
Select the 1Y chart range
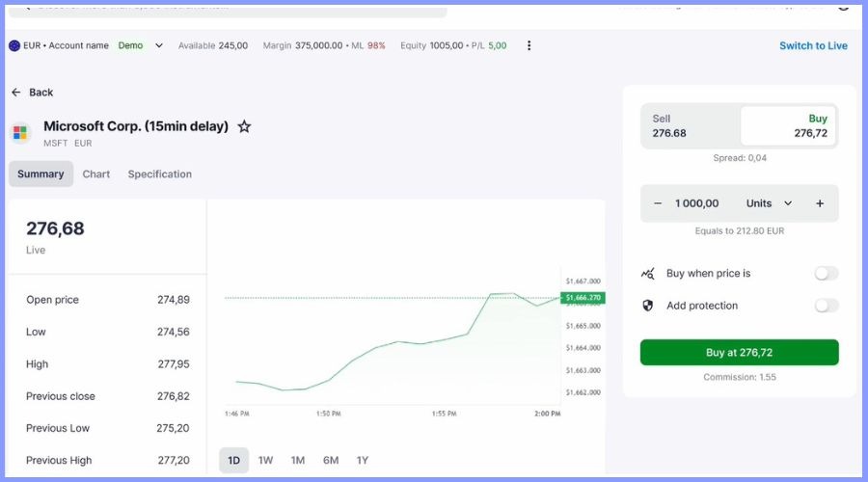pos(363,461)
